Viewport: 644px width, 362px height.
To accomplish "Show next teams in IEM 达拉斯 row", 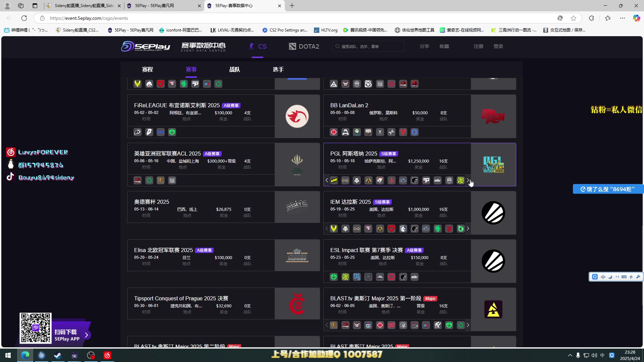I will [468, 229].
